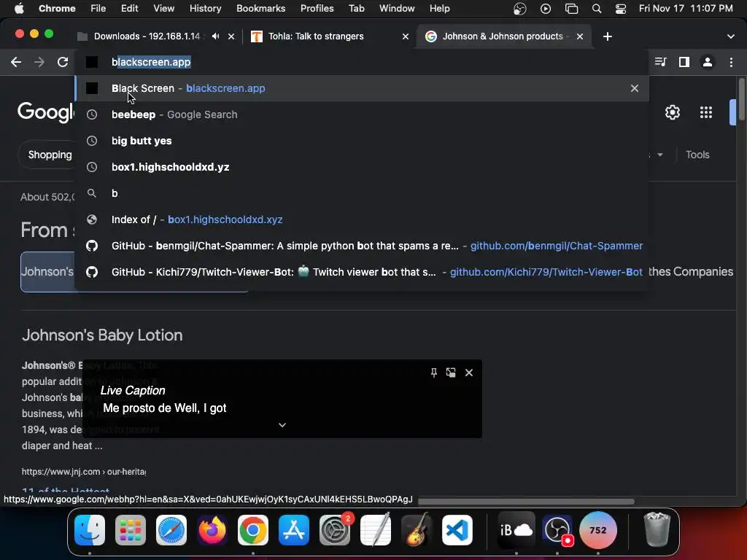Expand the Live Caption chevron
Image resolution: width=747 pixels, height=560 pixels.
[x=282, y=425]
